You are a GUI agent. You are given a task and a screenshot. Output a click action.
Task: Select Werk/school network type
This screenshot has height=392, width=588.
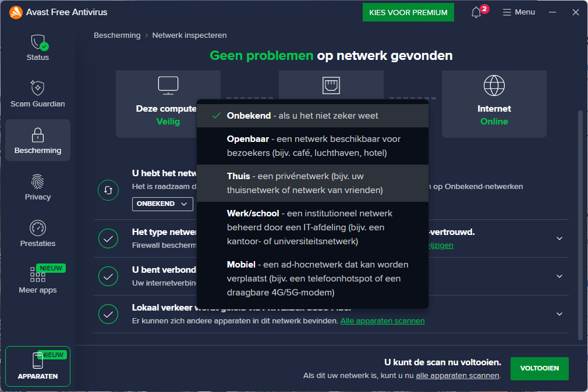313,227
